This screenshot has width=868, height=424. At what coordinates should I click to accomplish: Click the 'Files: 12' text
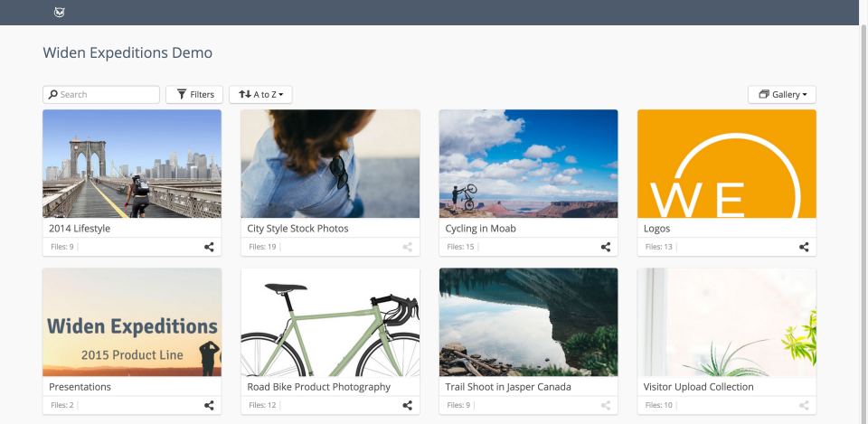pos(262,405)
